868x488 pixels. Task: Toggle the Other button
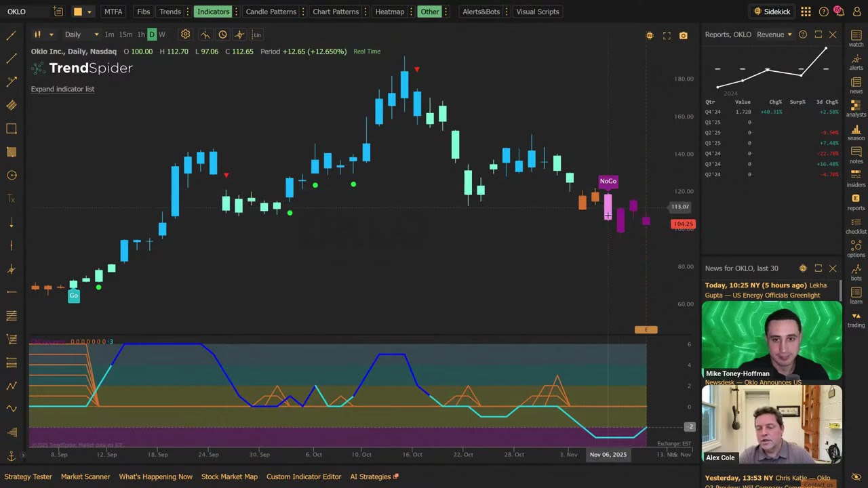pyautogui.click(x=429, y=12)
